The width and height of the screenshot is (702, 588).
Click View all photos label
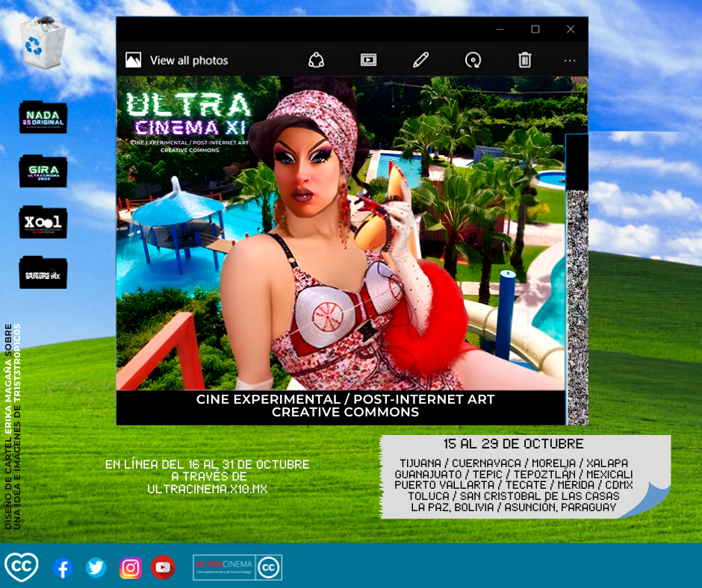(x=189, y=60)
